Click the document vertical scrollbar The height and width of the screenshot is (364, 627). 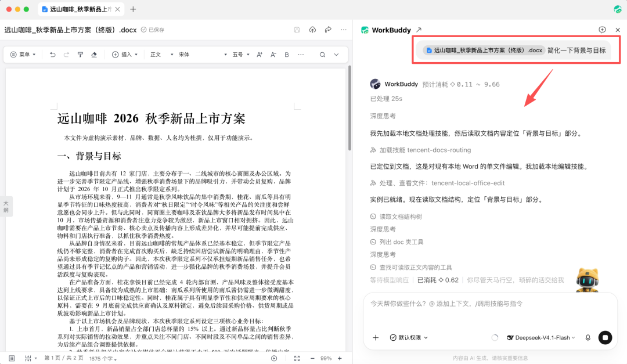tap(349, 108)
